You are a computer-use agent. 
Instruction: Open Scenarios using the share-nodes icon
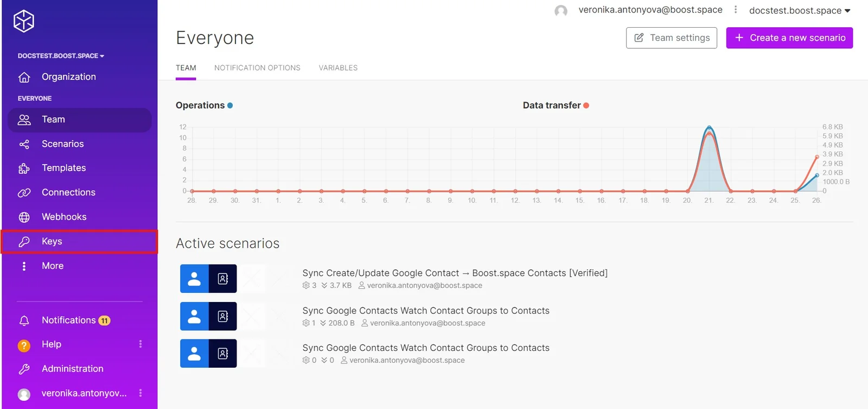[x=24, y=144]
